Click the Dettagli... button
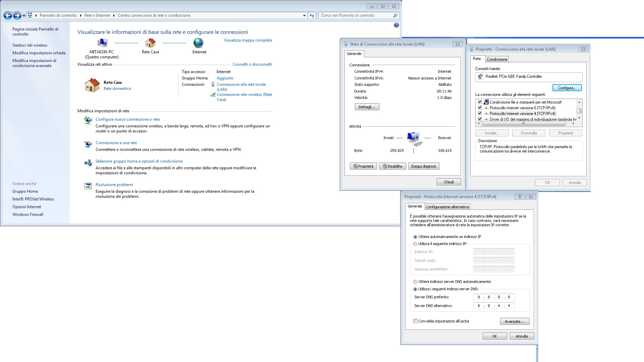644x362 pixels. 367,107
